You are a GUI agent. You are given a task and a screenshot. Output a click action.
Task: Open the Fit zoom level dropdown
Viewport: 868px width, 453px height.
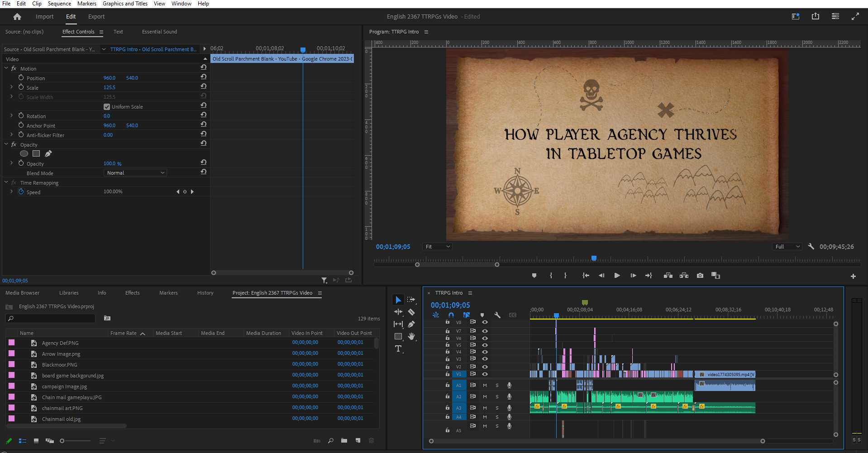point(437,247)
